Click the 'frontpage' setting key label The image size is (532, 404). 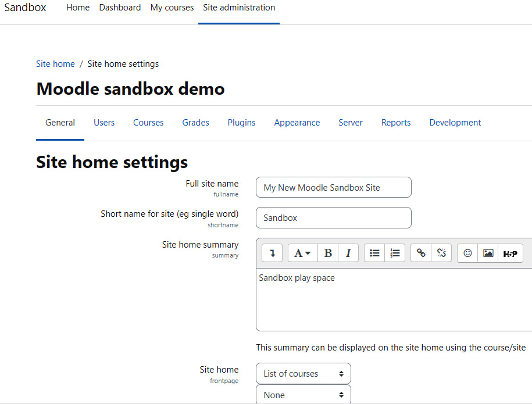click(224, 381)
